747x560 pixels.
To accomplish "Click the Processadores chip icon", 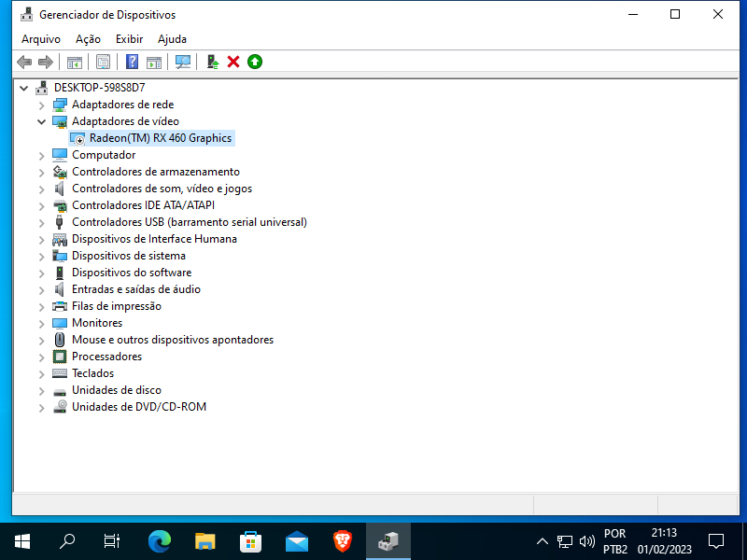I will pyautogui.click(x=60, y=357).
